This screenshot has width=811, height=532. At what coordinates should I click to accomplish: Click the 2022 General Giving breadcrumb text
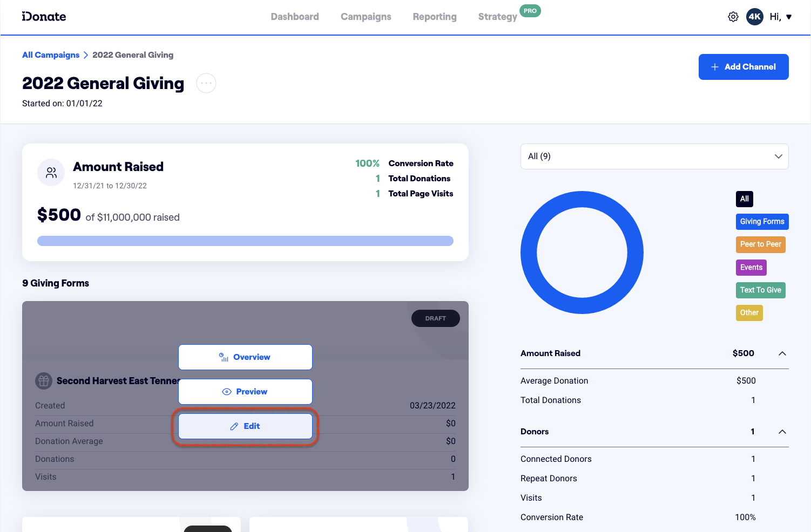[x=133, y=55]
